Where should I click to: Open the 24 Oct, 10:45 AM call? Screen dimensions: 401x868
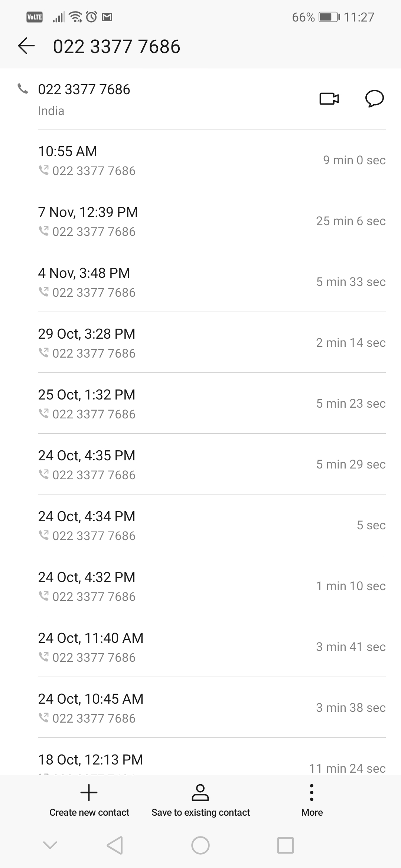tap(212, 708)
